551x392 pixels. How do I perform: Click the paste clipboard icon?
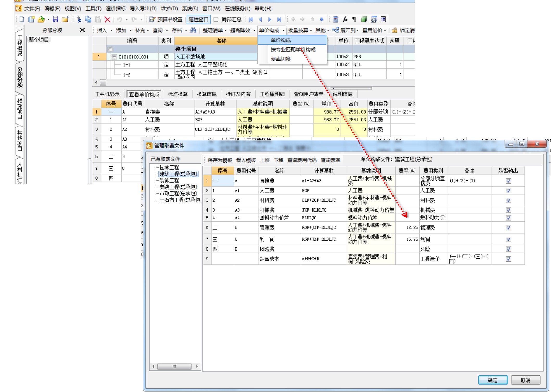pyautogui.click(x=98, y=19)
